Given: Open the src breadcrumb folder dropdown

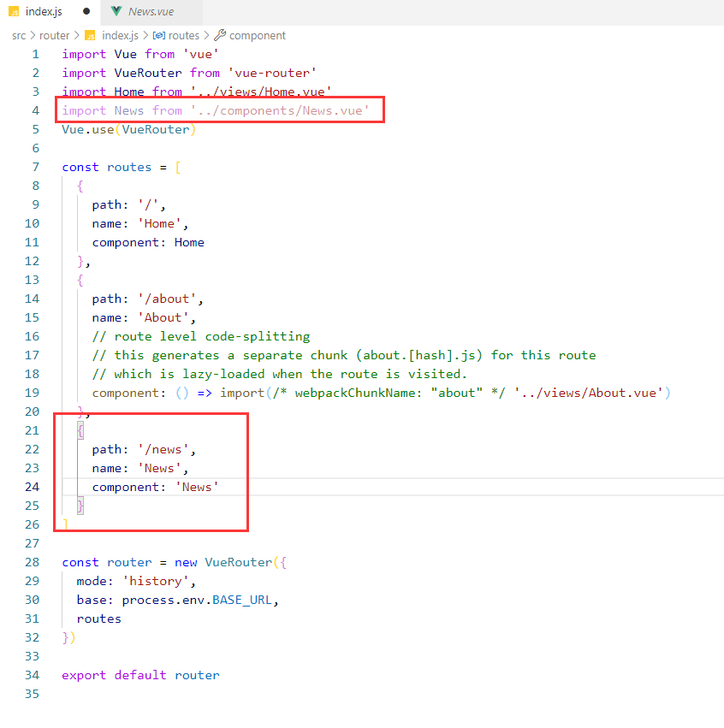Looking at the screenshot, I should (x=19, y=35).
